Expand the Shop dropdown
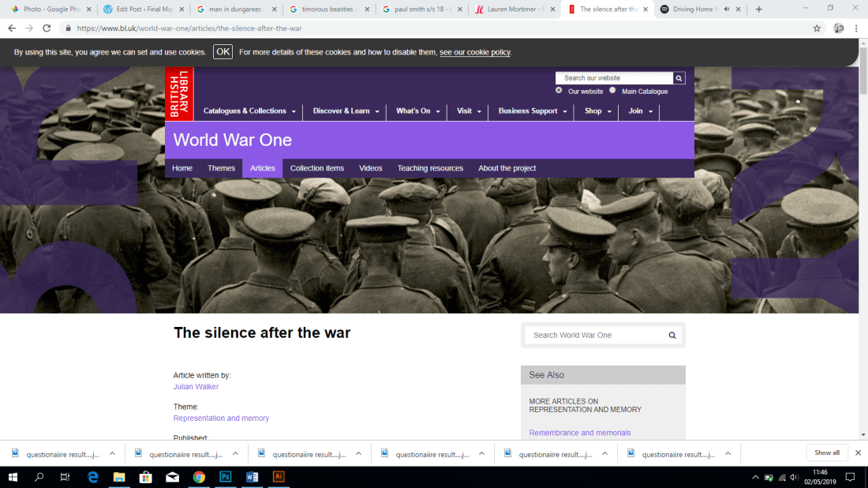The height and width of the screenshot is (488, 868). click(596, 111)
